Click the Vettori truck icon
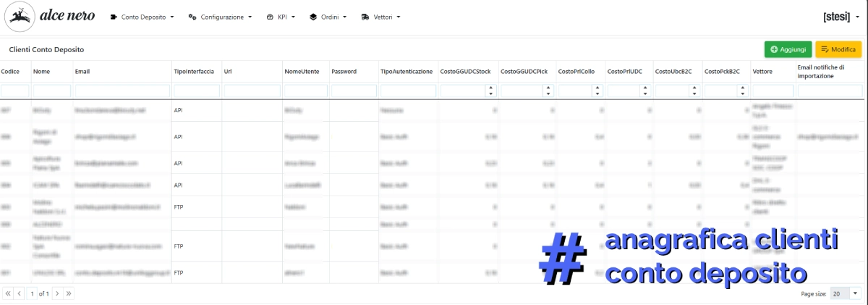Image resolution: width=868 pixels, height=305 pixels. tap(365, 17)
